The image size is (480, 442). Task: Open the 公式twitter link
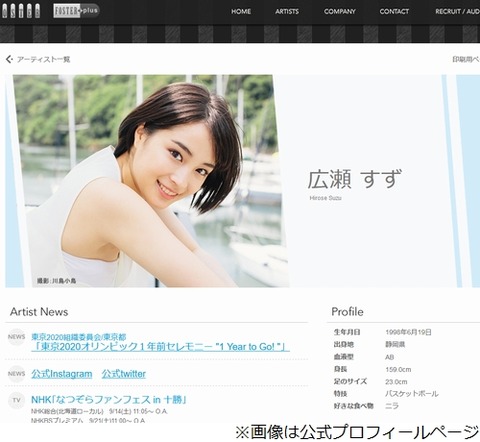pyautogui.click(x=124, y=374)
